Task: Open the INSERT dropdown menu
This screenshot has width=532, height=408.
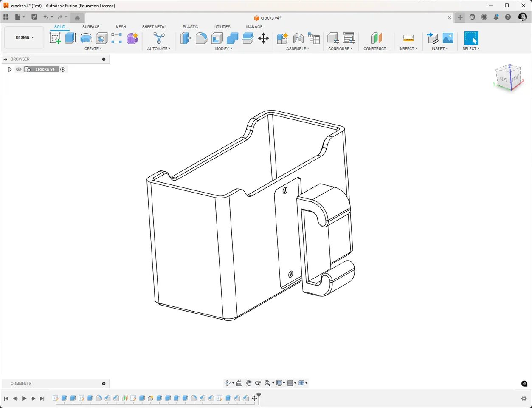Action: click(440, 48)
